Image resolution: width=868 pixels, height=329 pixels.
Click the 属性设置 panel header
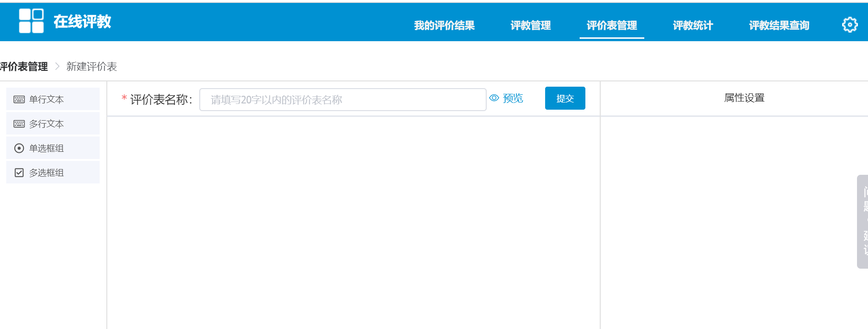click(744, 98)
